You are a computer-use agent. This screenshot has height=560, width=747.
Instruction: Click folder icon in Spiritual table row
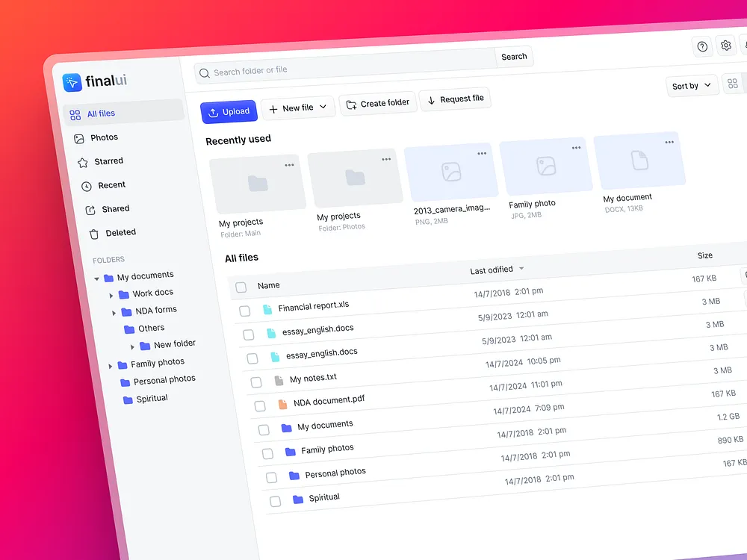click(x=298, y=499)
